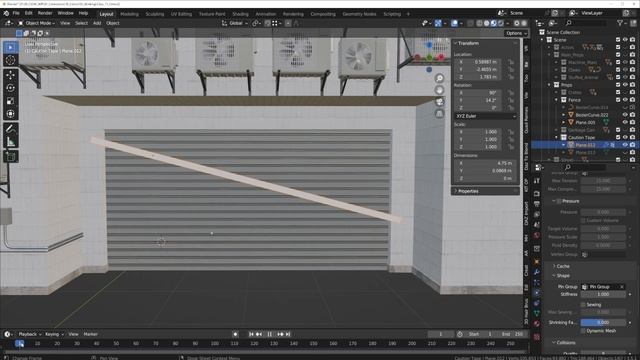Select the Annotate pencil tool
640x360 pixels.
click(x=11, y=129)
